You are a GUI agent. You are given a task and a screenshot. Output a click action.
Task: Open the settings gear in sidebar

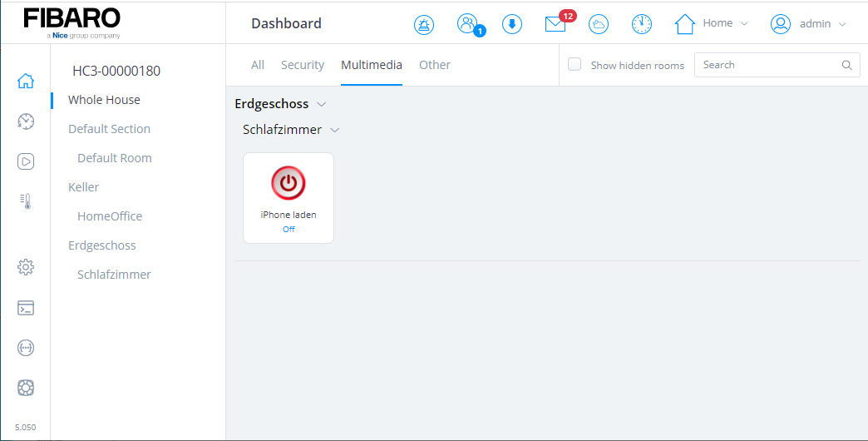pos(26,267)
